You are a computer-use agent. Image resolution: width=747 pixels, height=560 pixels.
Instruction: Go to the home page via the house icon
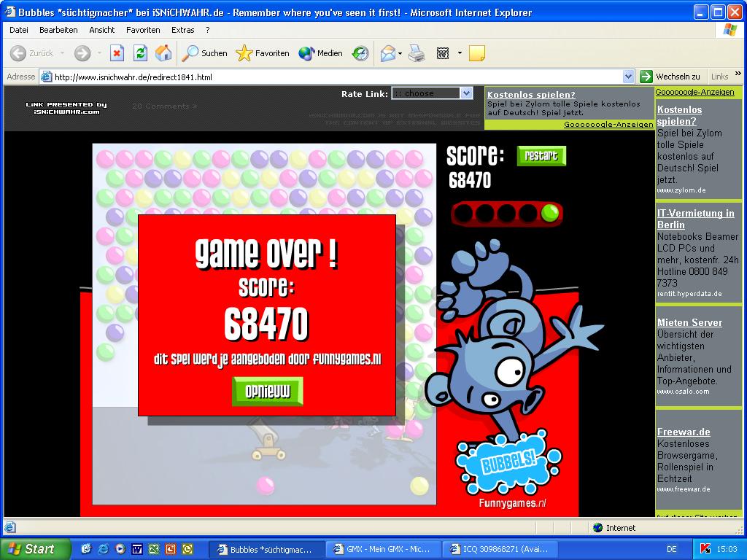tap(163, 53)
